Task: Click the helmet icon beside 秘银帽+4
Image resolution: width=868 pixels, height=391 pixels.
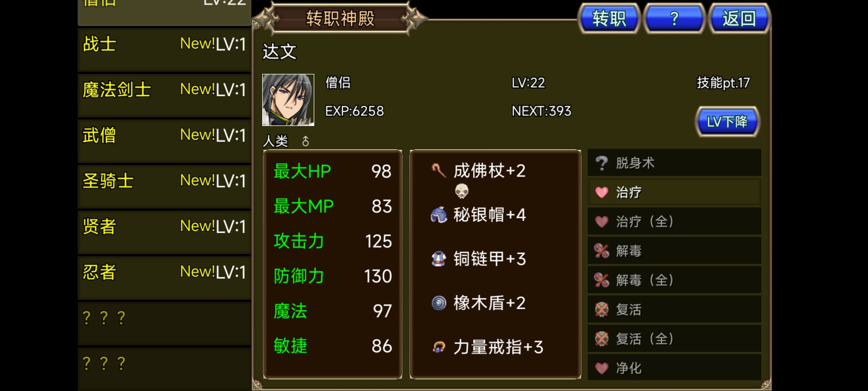Action: point(439,215)
